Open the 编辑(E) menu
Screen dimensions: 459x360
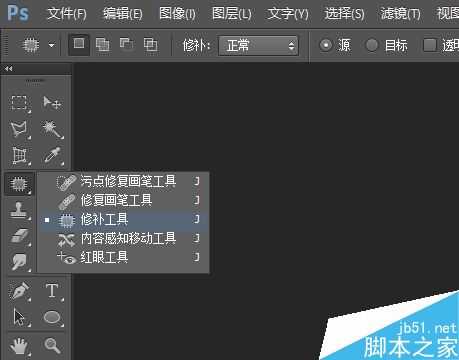123,14
